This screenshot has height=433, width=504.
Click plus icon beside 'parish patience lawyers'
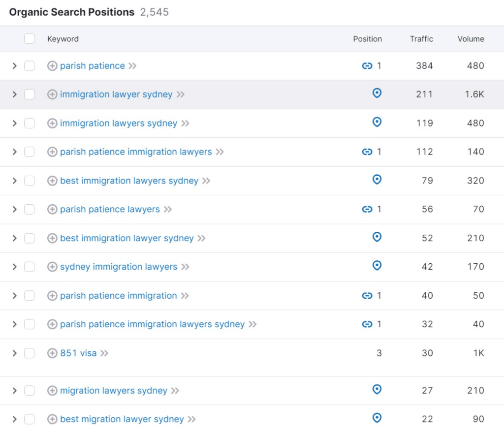pyautogui.click(x=52, y=210)
